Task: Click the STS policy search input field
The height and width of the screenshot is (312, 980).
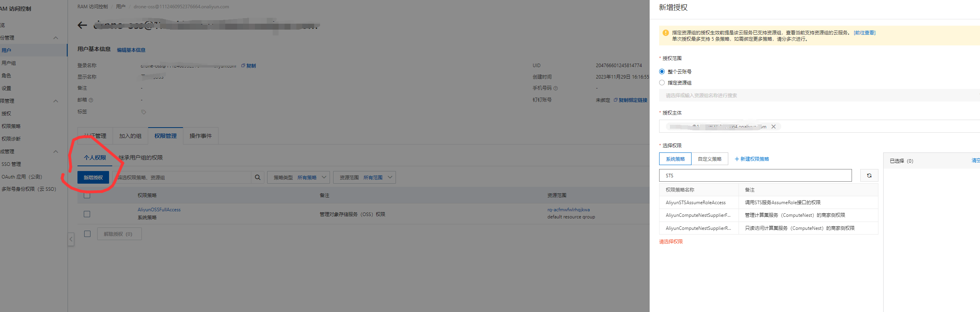Action: (755, 175)
